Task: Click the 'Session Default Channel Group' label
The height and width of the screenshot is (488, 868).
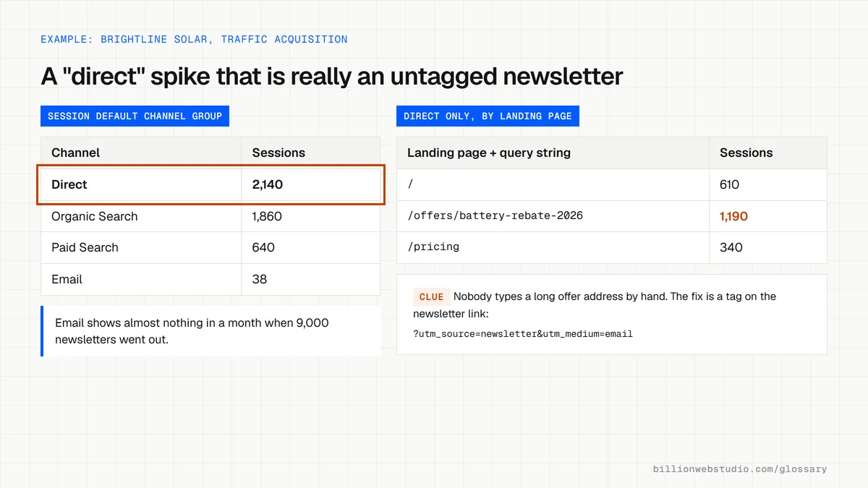Action: 135,116
